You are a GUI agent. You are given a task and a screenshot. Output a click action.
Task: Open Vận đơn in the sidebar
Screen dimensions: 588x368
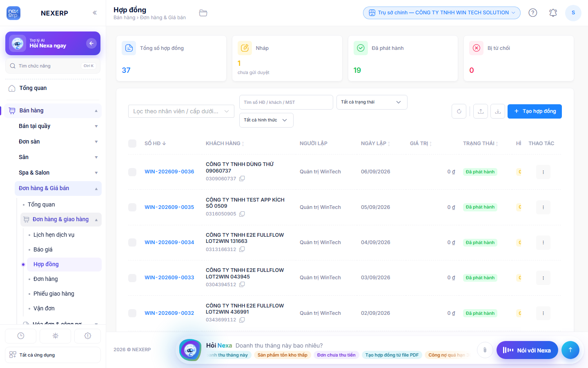click(64, 308)
